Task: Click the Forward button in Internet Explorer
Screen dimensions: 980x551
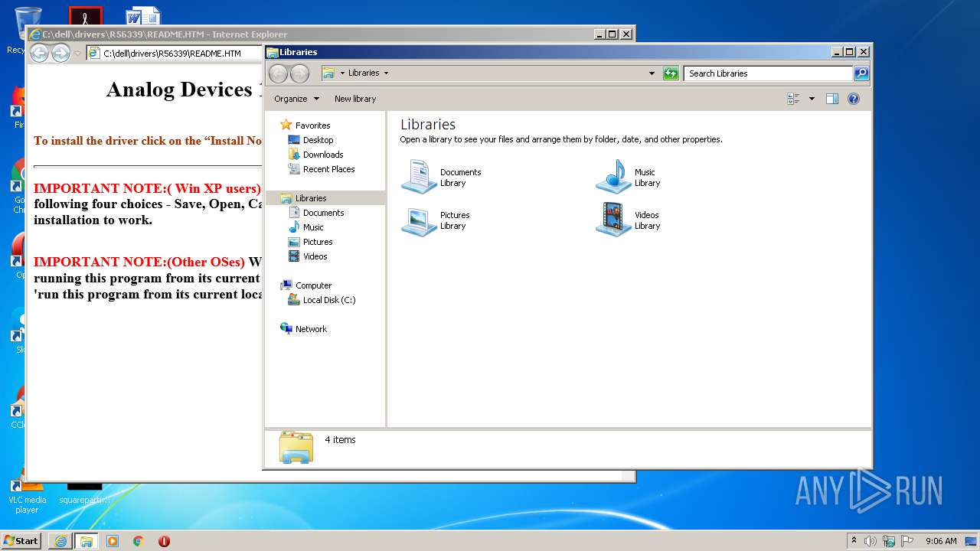Action: coord(60,53)
